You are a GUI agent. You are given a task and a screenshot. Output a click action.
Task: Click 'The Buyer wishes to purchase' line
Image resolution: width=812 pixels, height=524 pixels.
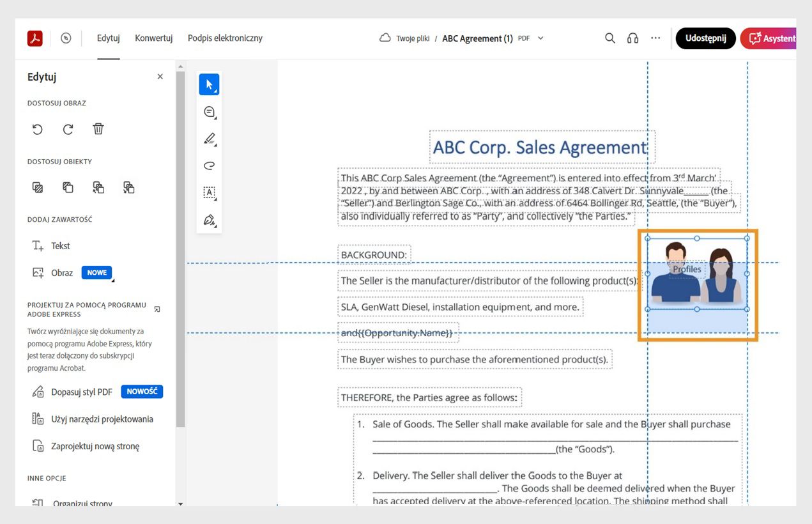pyautogui.click(x=475, y=359)
